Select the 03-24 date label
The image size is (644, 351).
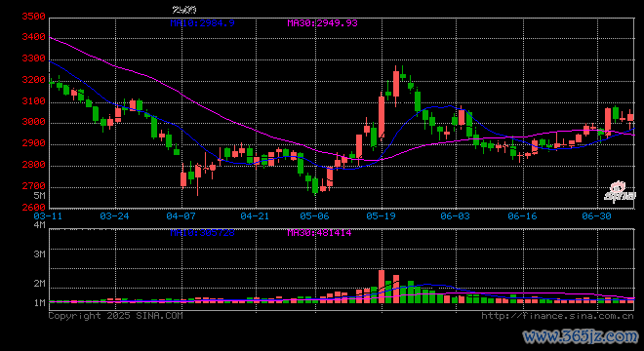[x=114, y=215]
